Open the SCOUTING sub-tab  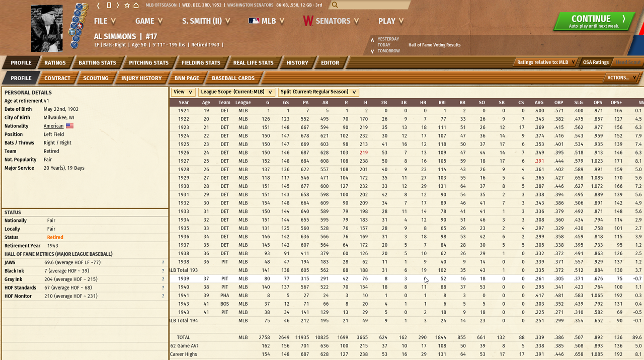[96, 78]
